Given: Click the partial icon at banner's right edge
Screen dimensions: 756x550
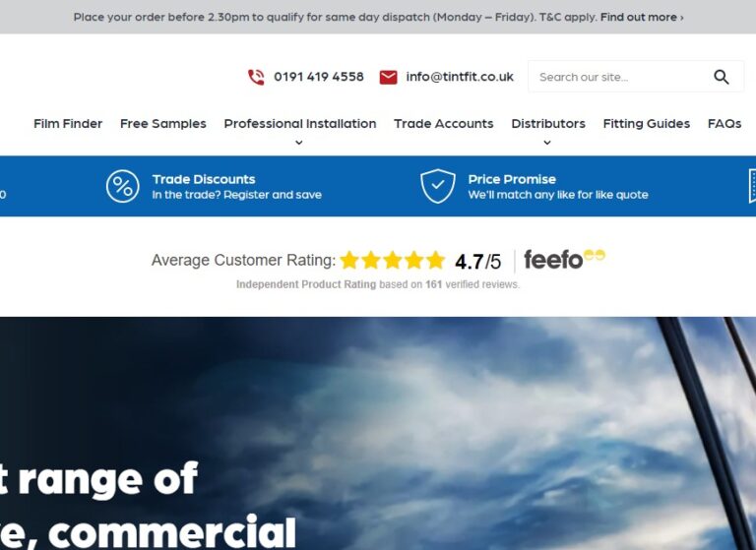Looking at the screenshot, I should [x=752, y=186].
